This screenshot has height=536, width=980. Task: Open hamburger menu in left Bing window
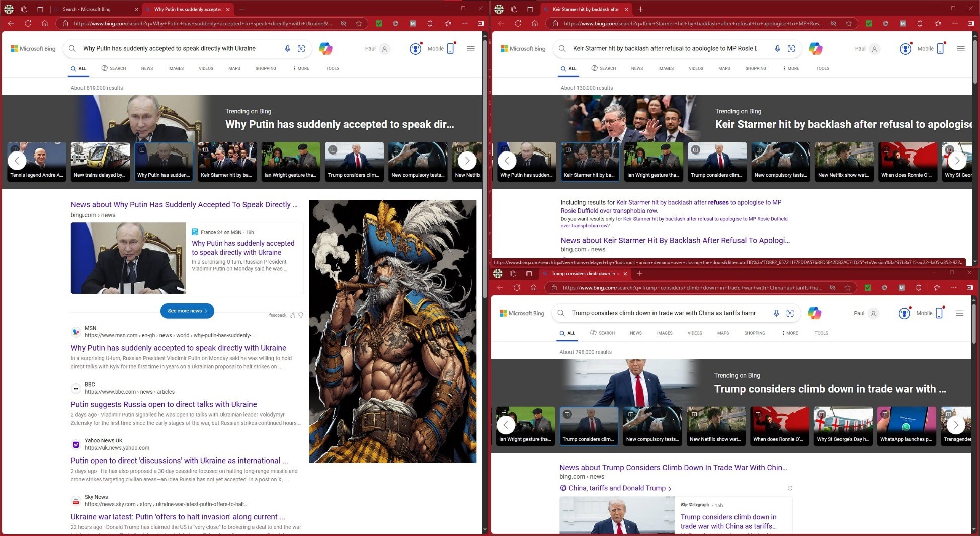click(471, 49)
